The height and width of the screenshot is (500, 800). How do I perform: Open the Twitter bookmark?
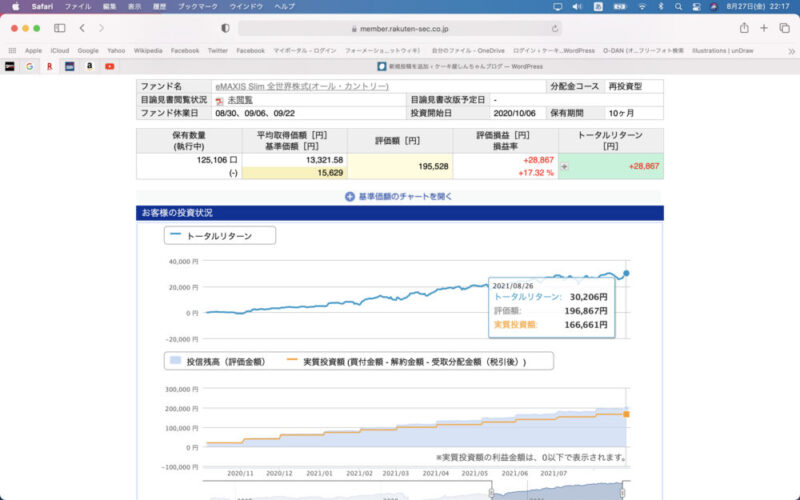217,51
